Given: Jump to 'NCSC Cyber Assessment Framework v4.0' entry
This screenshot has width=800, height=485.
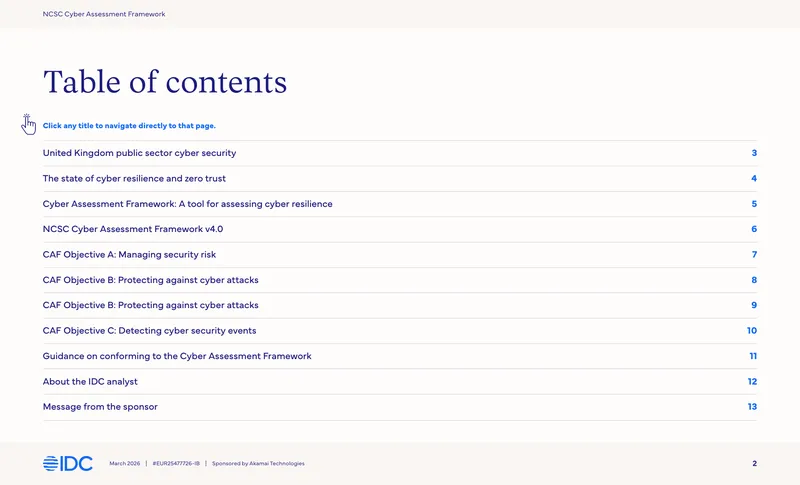Looking at the screenshot, I should tap(133, 229).
